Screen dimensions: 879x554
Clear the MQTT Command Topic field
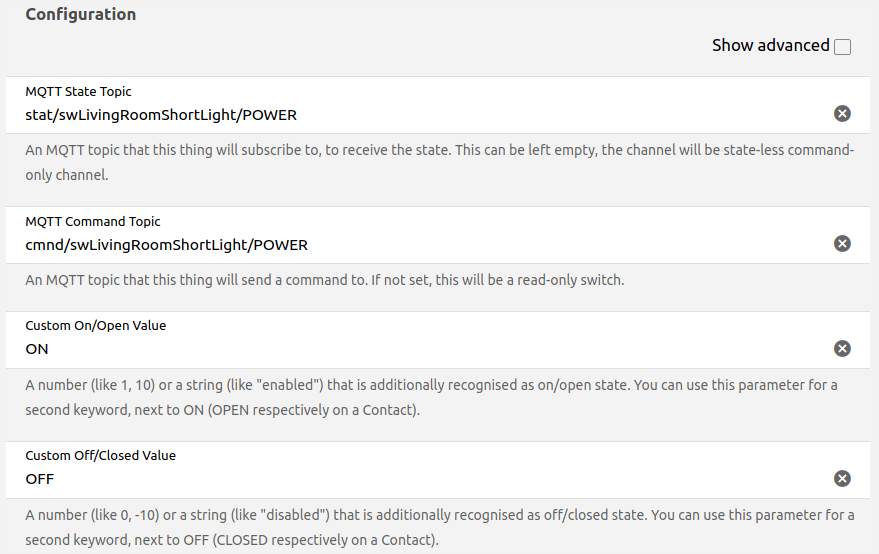(842, 244)
